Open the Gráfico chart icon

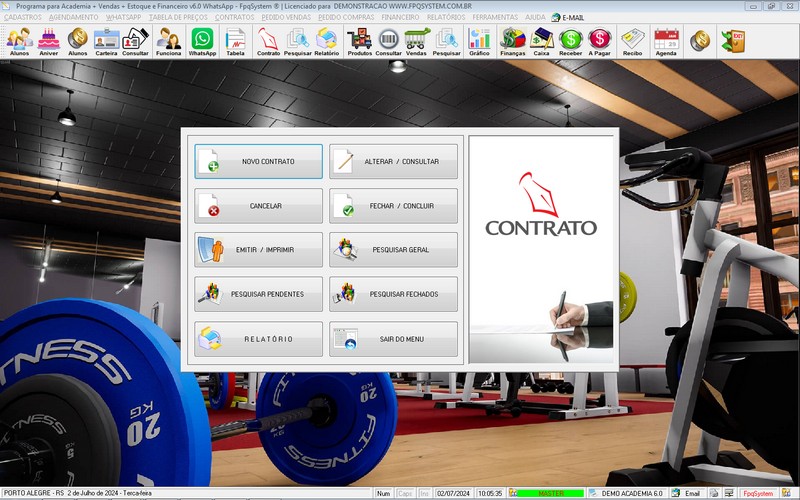[x=479, y=41]
